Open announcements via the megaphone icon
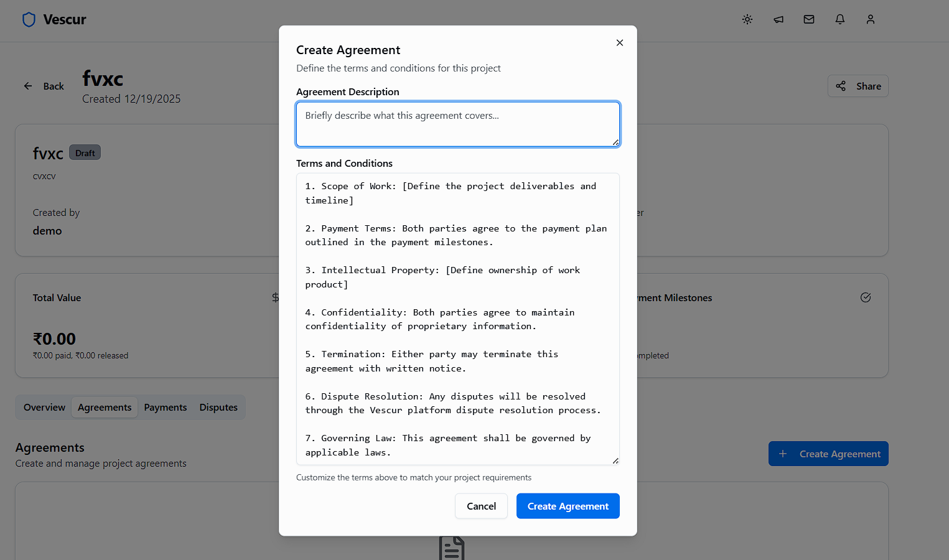This screenshot has height=560, width=949. tap(778, 19)
